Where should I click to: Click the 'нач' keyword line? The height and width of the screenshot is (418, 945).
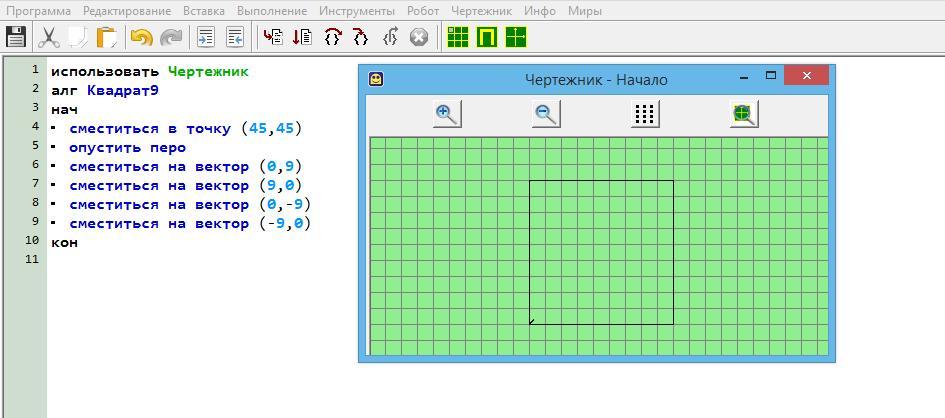(x=64, y=110)
